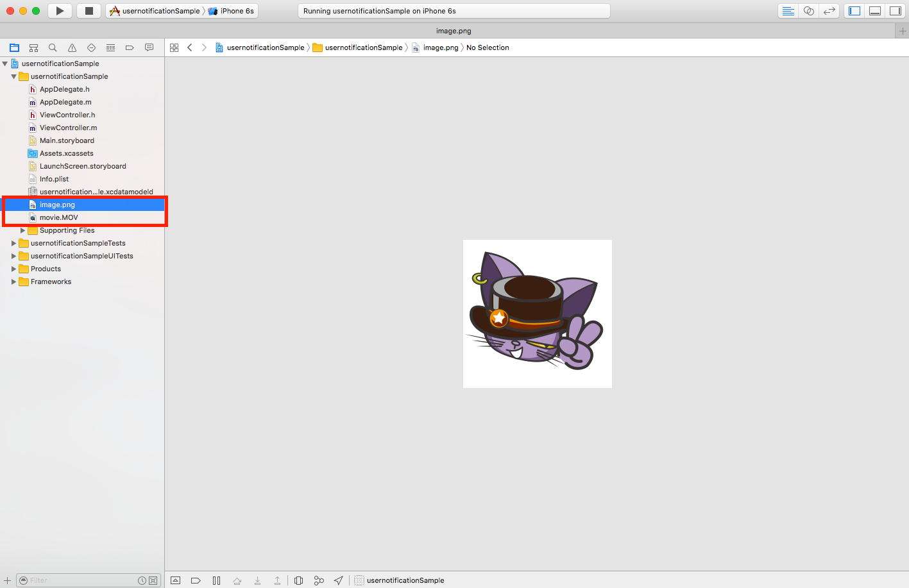909x588 pixels.
Task: Show the Version editor
Action: [x=829, y=11]
